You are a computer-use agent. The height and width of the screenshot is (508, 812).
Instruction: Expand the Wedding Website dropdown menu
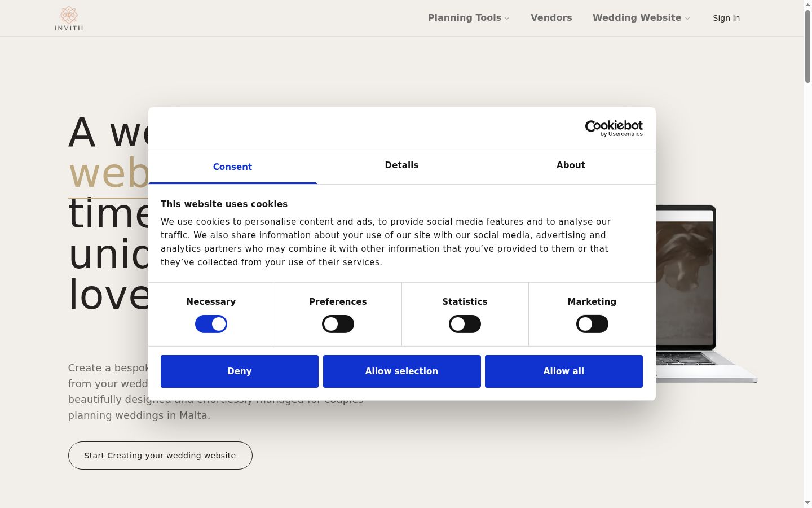coord(641,18)
